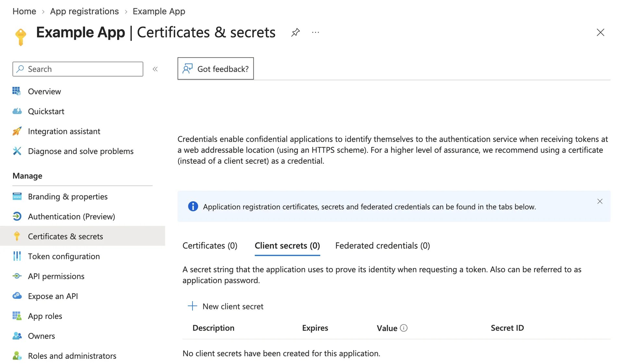The width and height of the screenshot is (623, 364).
Task: Open Roles and administrators
Action: (72, 356)
